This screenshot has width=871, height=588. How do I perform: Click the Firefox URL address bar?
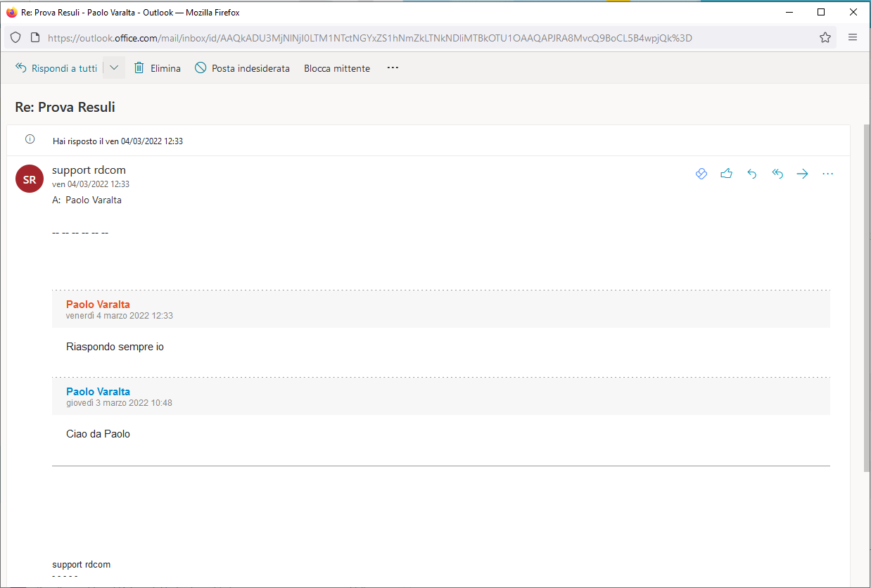click(422, 38)
